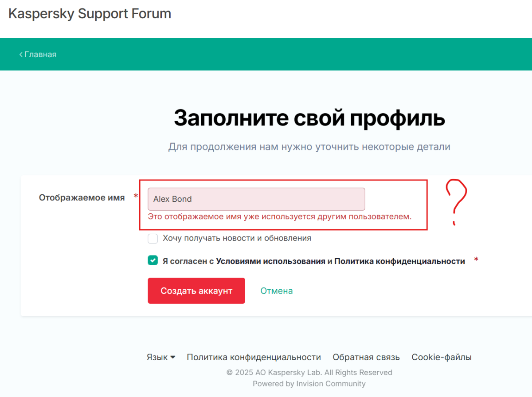Enable the news and updates checkbox

tap(153, 239)
